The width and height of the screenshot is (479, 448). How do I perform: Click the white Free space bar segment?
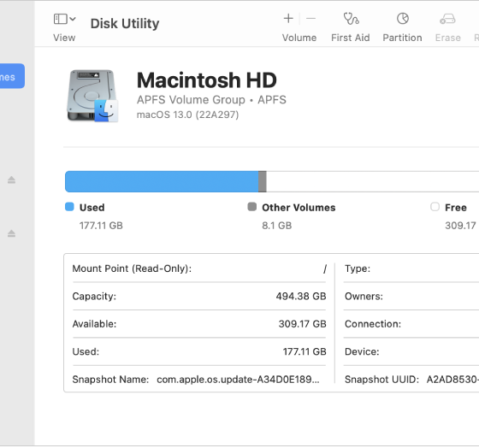click(373, 182)
